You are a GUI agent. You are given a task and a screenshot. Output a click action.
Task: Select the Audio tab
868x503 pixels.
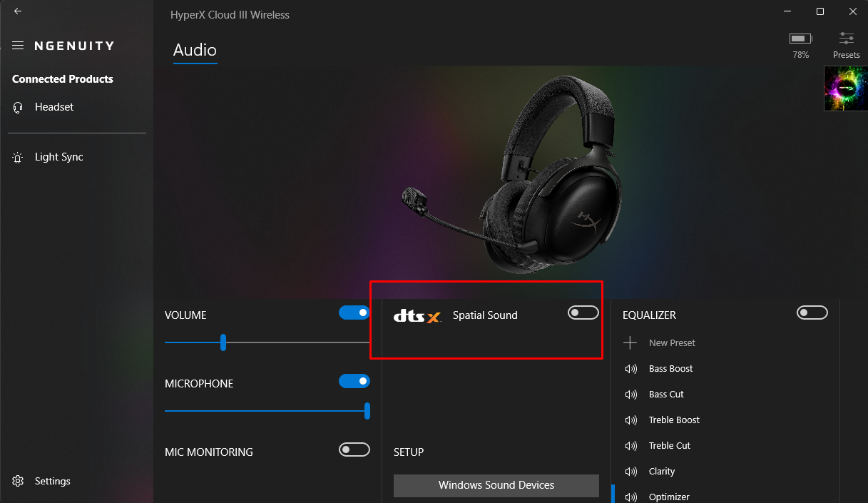195,50
